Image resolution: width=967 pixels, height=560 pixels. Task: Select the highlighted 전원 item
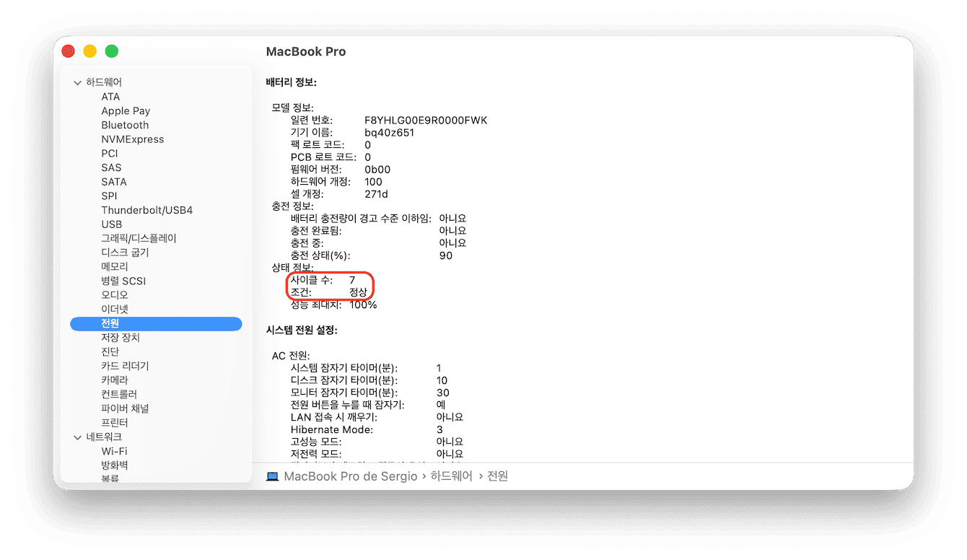[156, 323]
